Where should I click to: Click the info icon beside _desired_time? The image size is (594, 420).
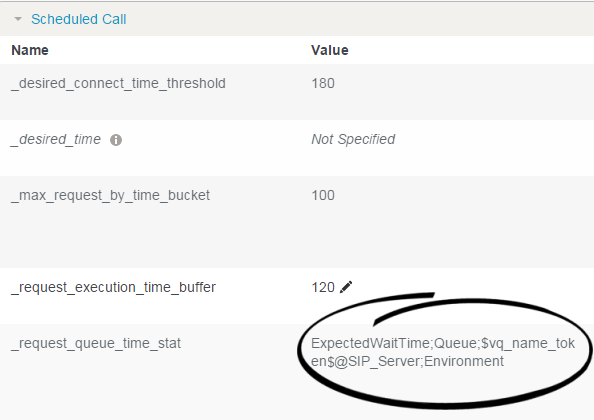[116, 140]
